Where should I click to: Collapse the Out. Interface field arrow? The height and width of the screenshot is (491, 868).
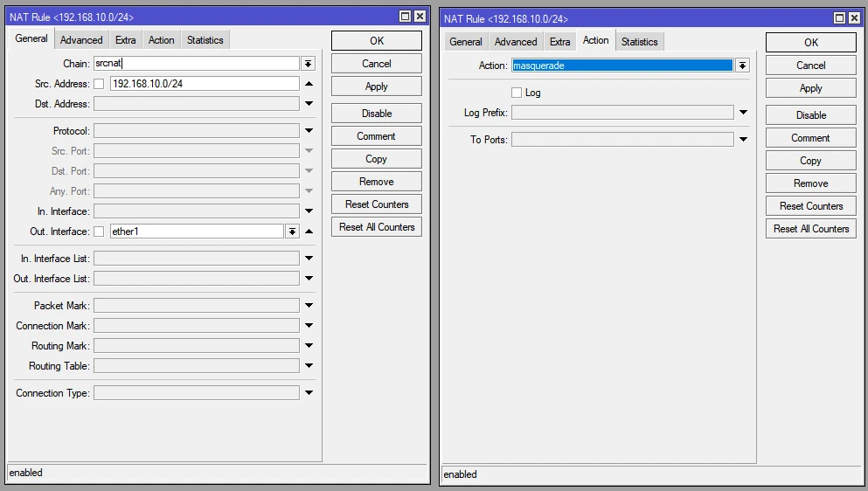click(x=309, y=232)
